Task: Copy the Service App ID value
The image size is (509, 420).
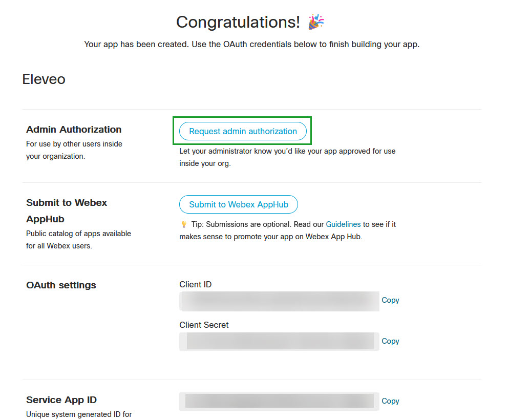Action: coord(390,401)
